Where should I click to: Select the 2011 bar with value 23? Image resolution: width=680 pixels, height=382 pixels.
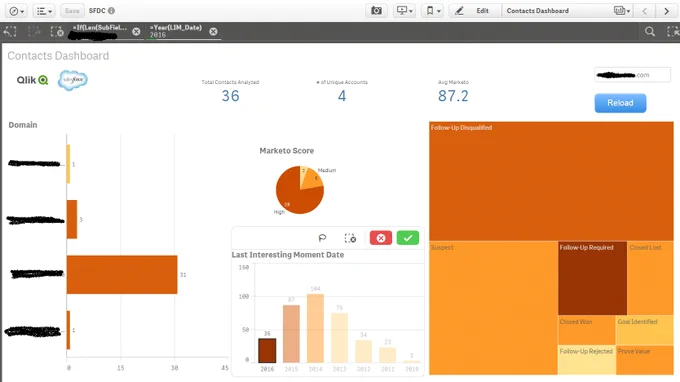387,355
